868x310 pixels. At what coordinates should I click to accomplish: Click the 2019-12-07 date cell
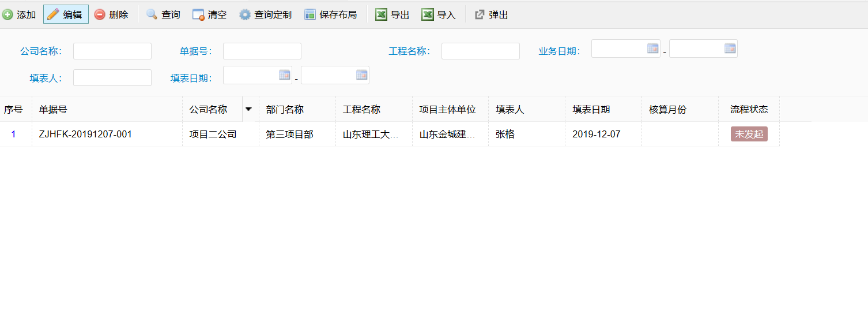point(603,135)
